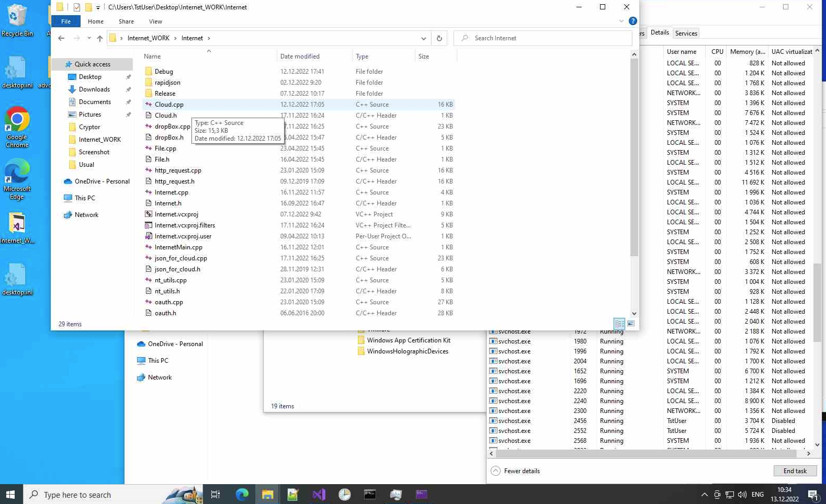Viewport: 826px width, 504px height.
Task: Click the Back arrow in File Explorer
Action: click(61, 38)
